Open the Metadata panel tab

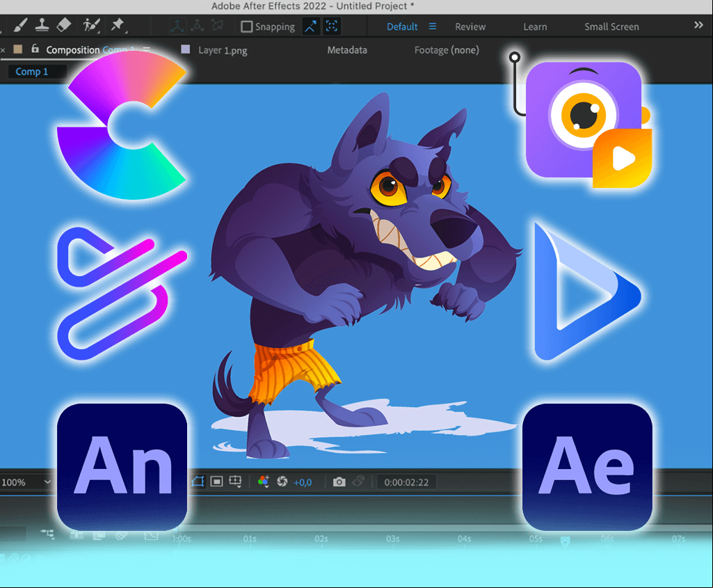point(347,50)
